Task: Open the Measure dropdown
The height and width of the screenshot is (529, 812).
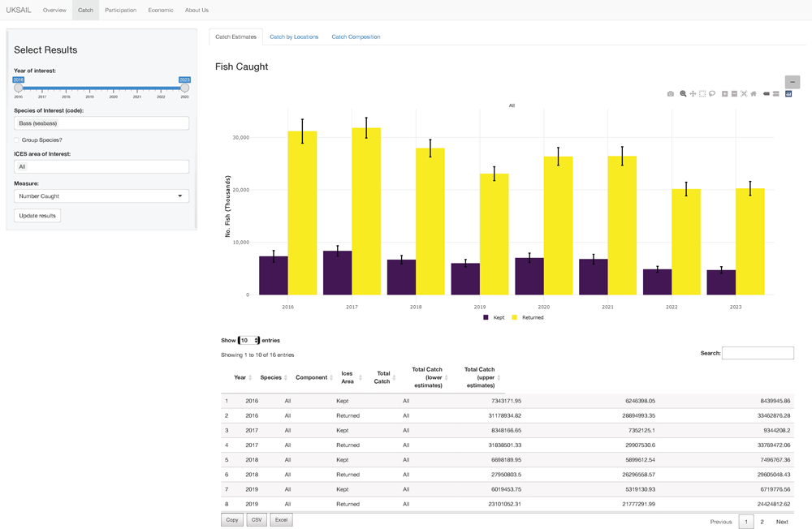Action: [101, 196]
